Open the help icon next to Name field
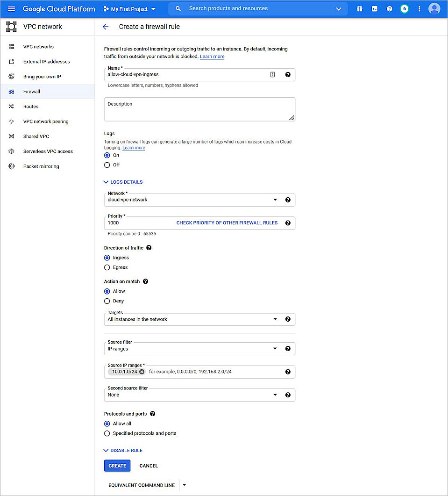The height and width of the screenshot is (496, 448). [x=288, y=74]
